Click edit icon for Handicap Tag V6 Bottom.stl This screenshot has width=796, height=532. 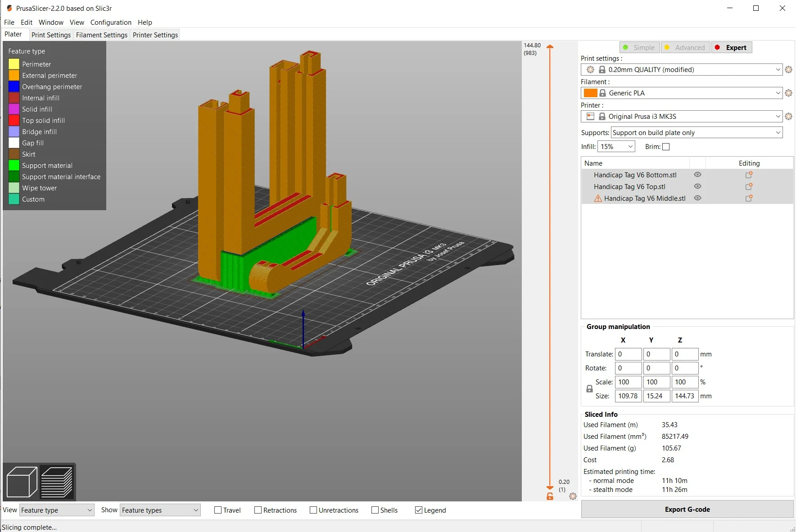749,175
